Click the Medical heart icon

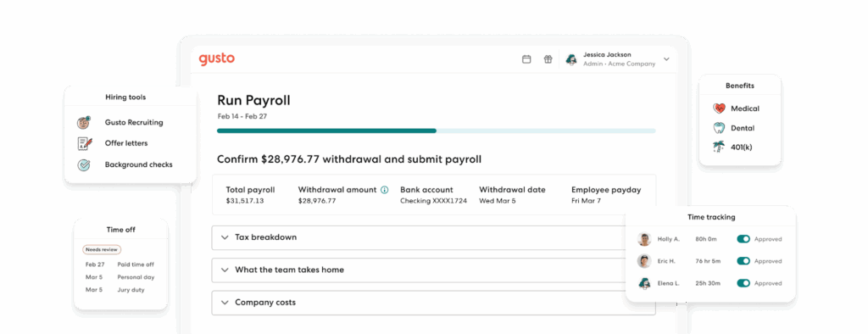(x=719, y=109)
